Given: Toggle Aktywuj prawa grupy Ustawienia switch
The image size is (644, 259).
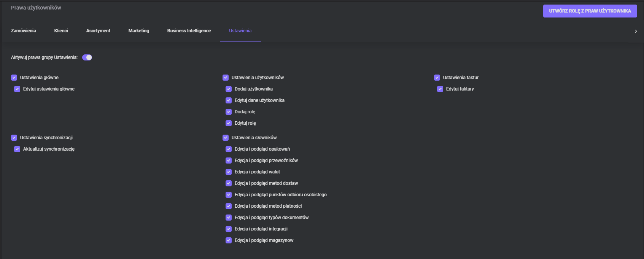Looking at the screenshot, I should [x=87, y=57].
